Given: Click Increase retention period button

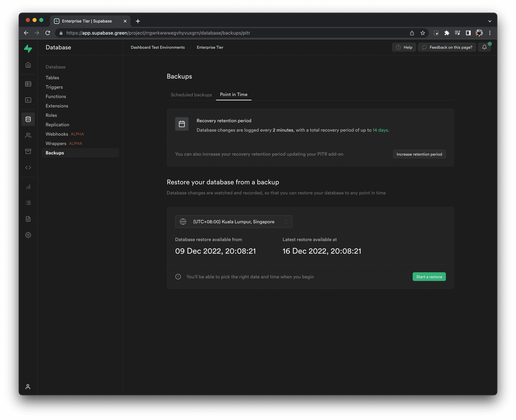Looking at the screenshot, I should (419, 154).
